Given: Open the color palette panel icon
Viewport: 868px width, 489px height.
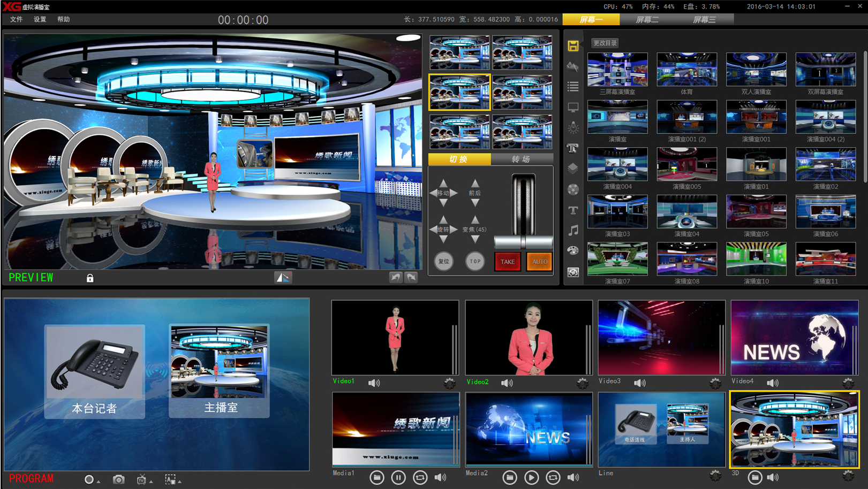Looking at the screenshot, I should click(573, 251).
